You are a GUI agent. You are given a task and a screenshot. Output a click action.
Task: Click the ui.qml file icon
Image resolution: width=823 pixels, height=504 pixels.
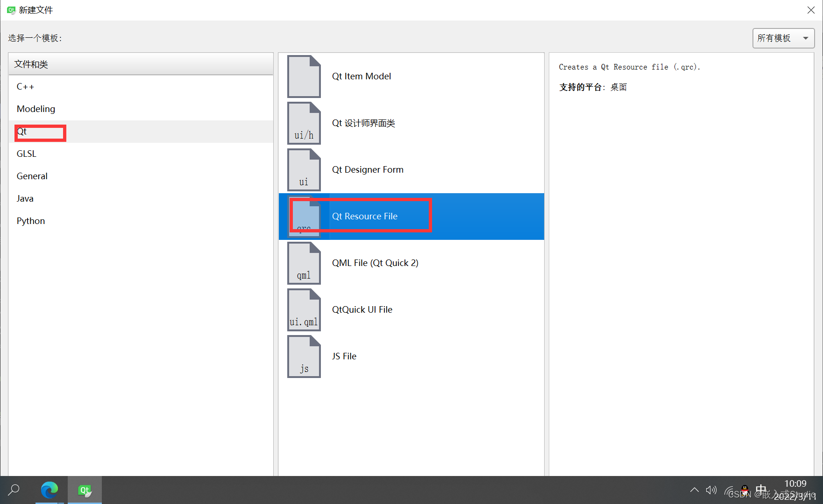click(x=304, y=310)
